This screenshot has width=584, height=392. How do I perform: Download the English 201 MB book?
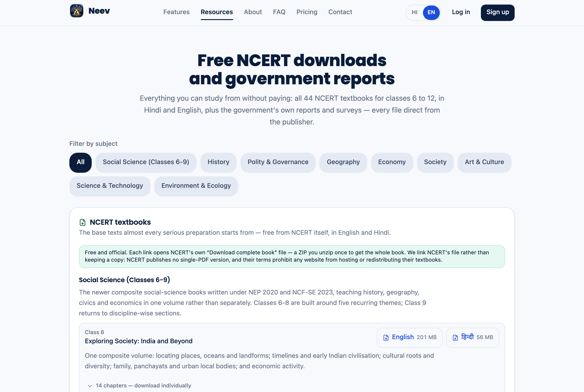pyautogui.click(x=410, y=338)
